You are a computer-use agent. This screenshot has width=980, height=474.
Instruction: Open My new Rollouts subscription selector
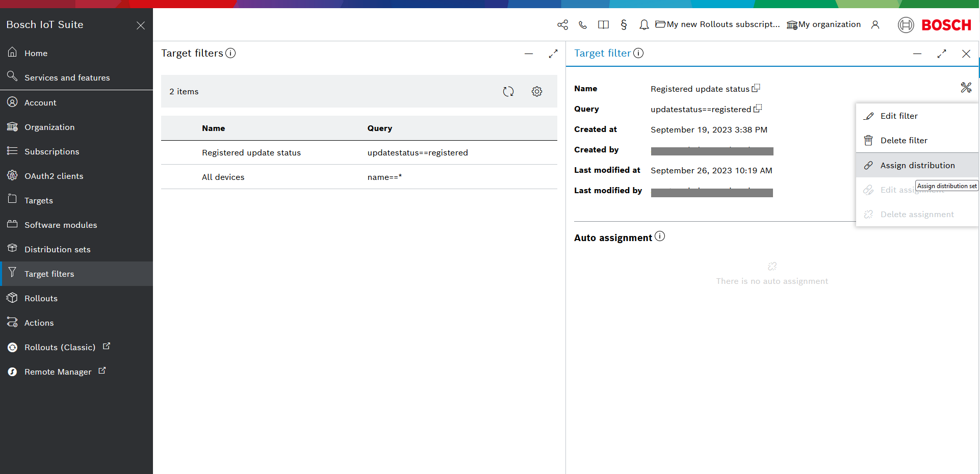tap(717, 24)
